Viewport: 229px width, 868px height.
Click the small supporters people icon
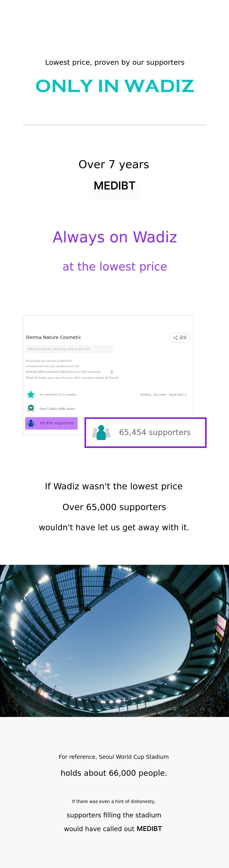[x=31, y=423]
